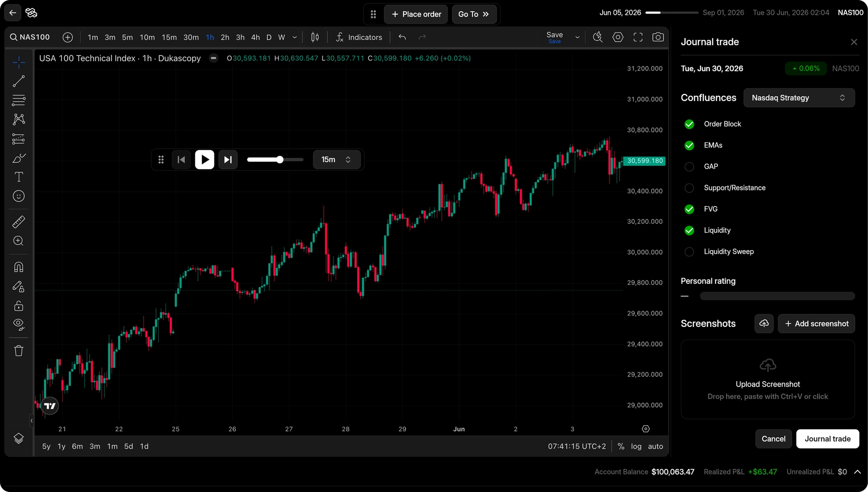
Task: Switch to the 4h timeframe
Action: point(255,37)
